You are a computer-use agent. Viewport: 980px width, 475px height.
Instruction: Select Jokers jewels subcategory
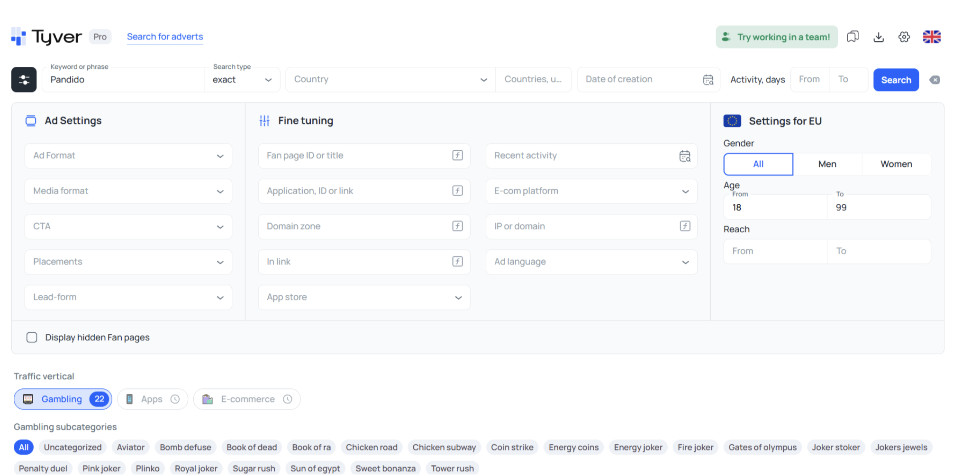901,448
